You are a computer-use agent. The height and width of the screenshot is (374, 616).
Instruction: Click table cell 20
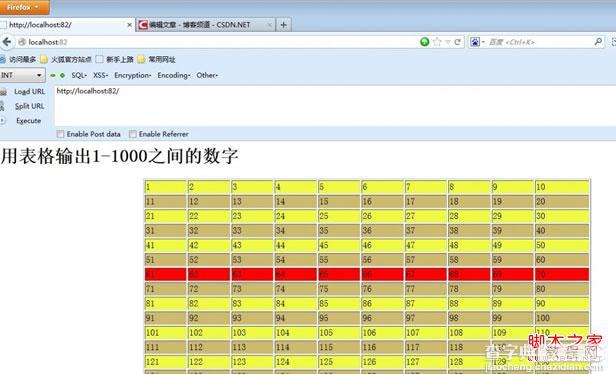point(562,202)
